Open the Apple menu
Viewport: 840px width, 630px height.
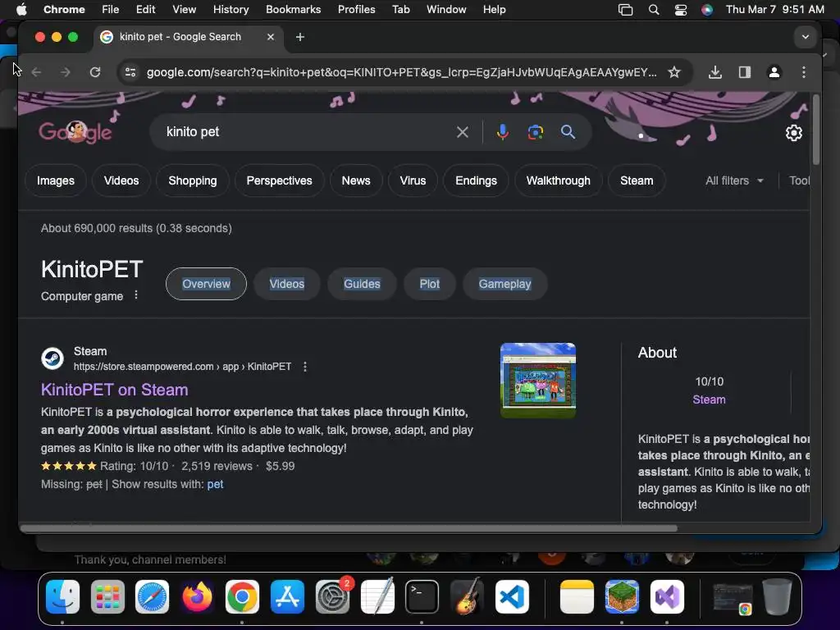click(21, 10)
